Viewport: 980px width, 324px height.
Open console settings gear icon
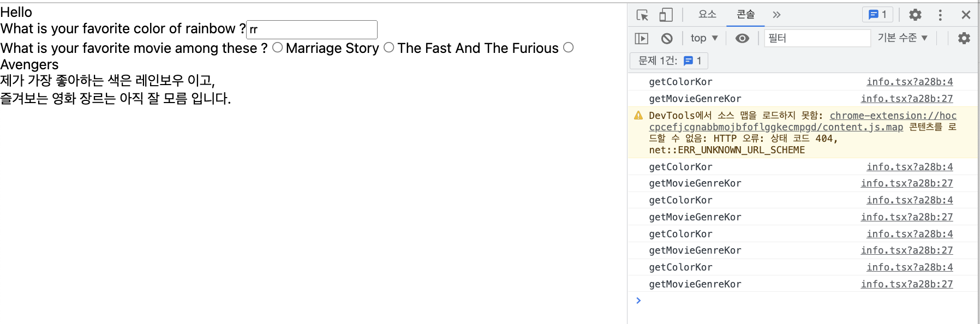[964, 38]
